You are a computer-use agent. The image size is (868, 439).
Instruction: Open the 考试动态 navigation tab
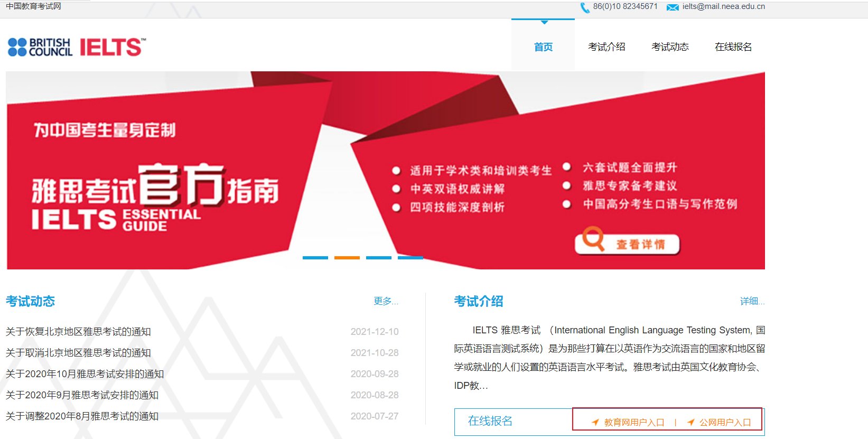pos(670,46)
